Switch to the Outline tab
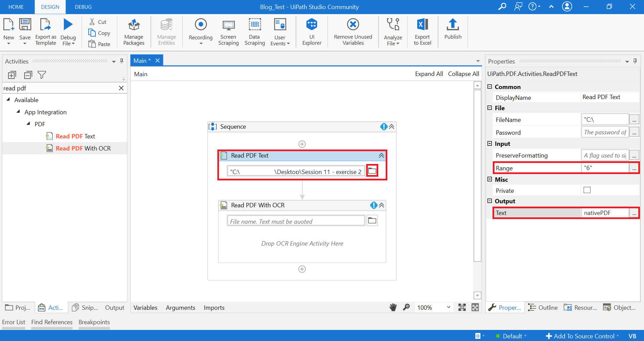644x341 pixels. pos(543,307)
